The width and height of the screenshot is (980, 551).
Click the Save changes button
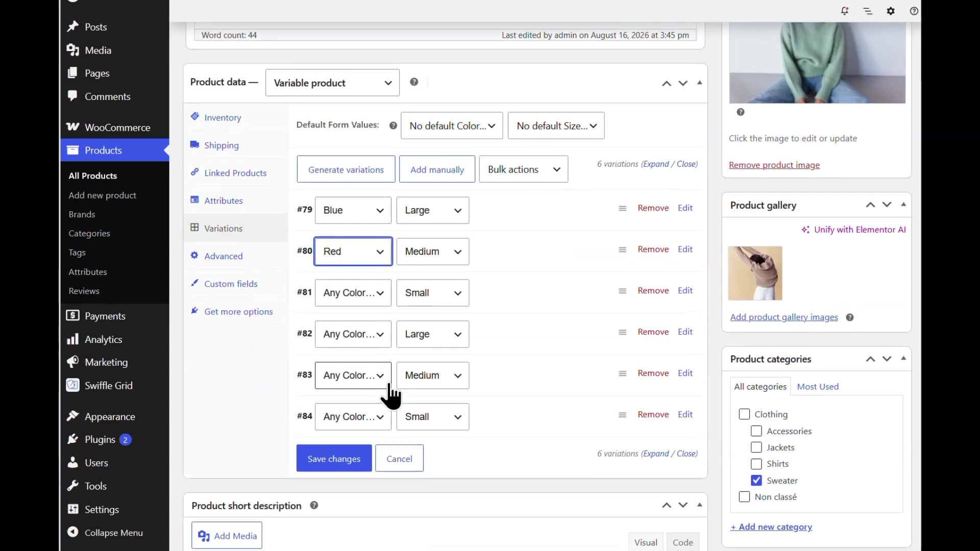tap(334, 458)
